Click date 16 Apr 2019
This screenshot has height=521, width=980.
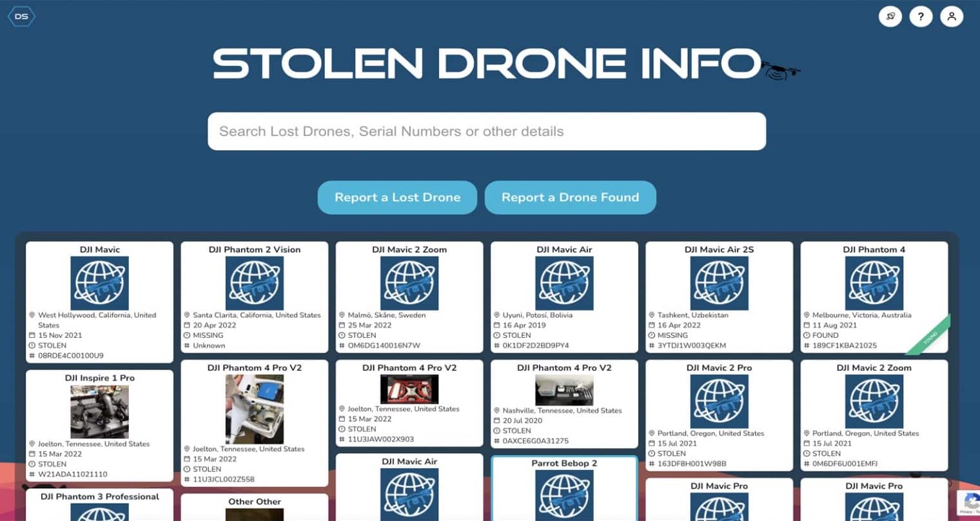click(x=524, y=326)
